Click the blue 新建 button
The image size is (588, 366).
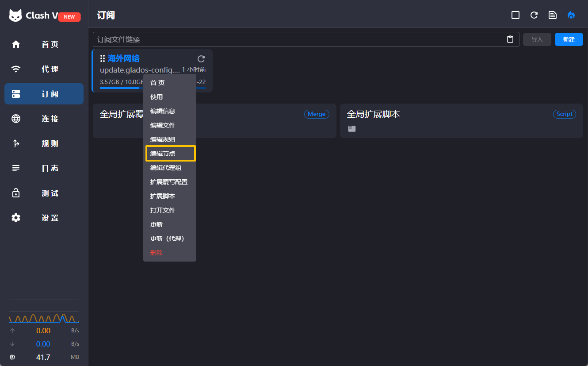(569, 39)
